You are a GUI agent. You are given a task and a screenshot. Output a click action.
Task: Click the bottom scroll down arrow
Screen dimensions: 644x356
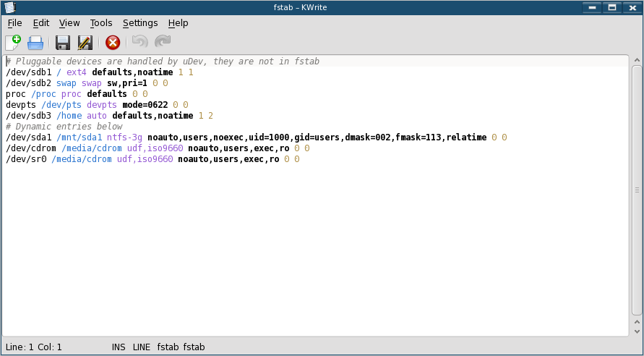pyautogui.click(x=637, y=331)
